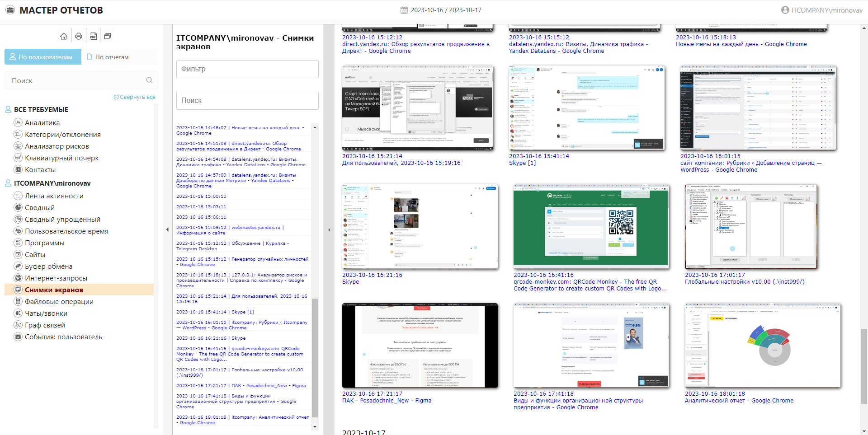Click the stacked windows icon in toolbar

click(108, 36)
